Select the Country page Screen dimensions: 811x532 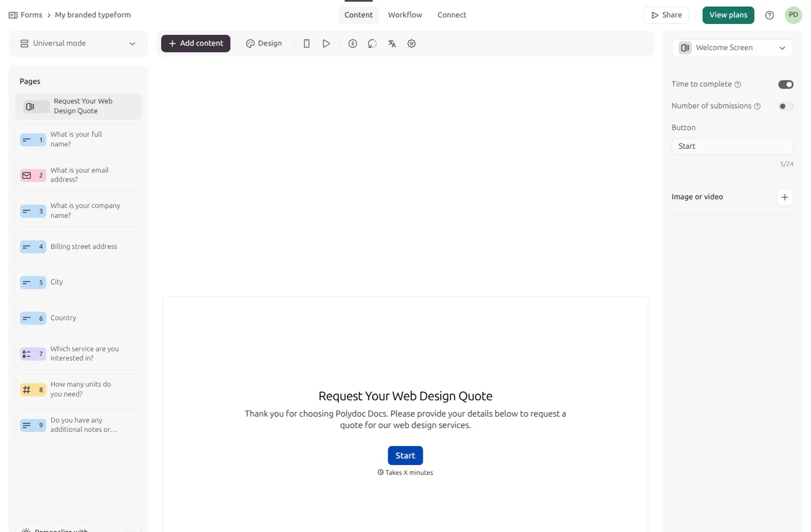pos(78,318)
